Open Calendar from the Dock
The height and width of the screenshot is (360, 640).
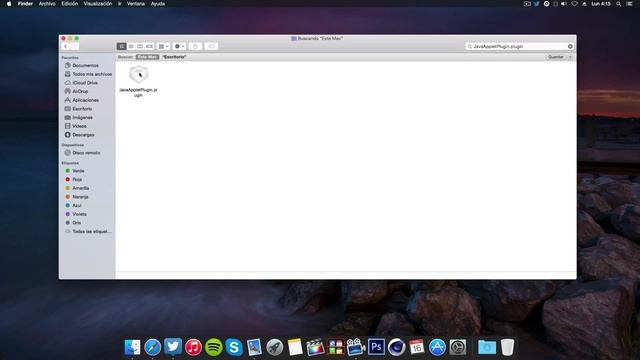417,347
